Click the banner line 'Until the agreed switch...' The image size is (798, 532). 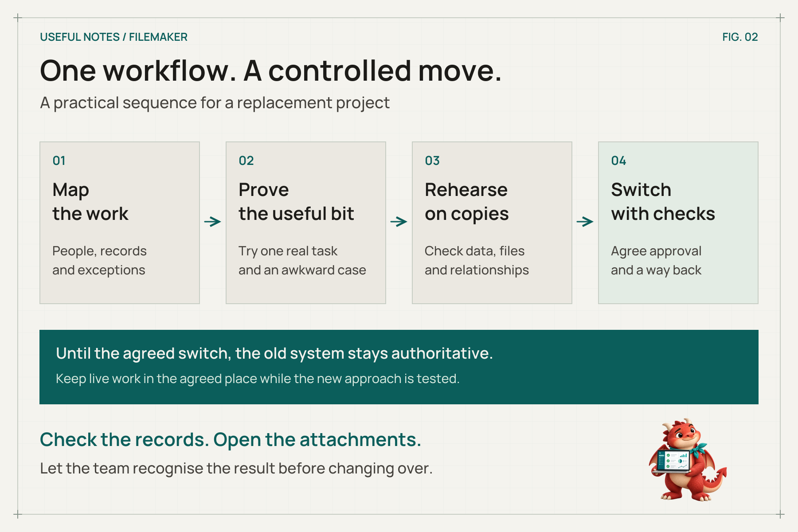coord(274,353)
